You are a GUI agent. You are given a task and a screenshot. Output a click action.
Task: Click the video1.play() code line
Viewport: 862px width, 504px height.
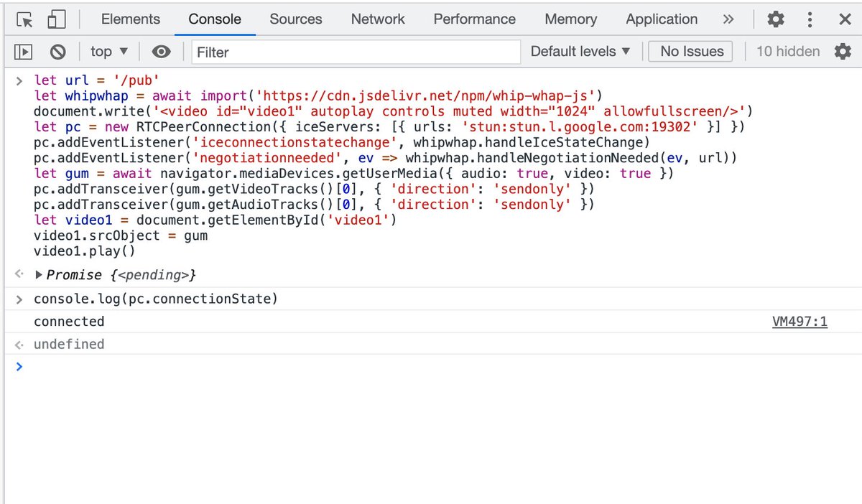(x=85, y=251)
